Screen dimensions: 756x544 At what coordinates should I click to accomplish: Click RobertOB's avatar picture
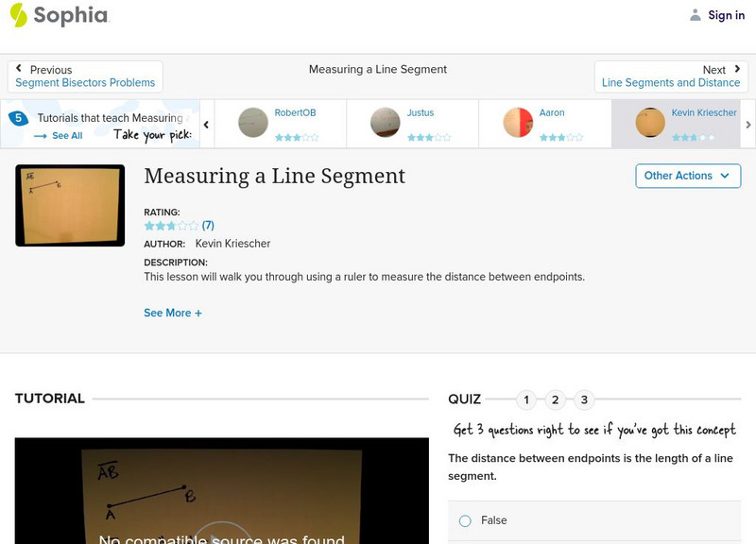tap(253, 123)
